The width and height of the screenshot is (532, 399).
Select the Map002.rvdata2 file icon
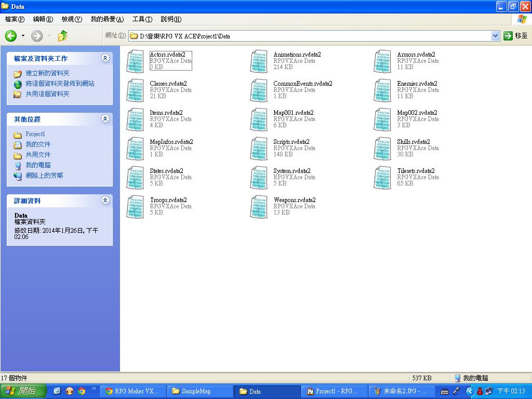[x=382, y=119]
